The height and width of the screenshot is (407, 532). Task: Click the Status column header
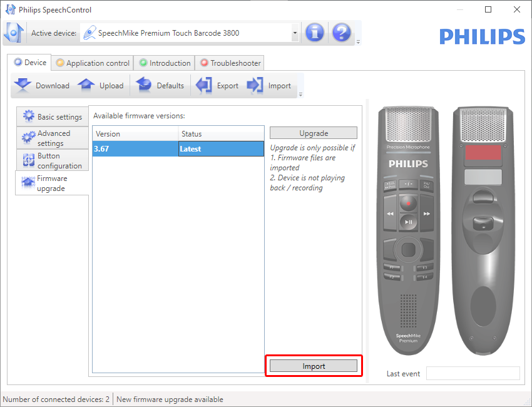(x=221, y=134)
